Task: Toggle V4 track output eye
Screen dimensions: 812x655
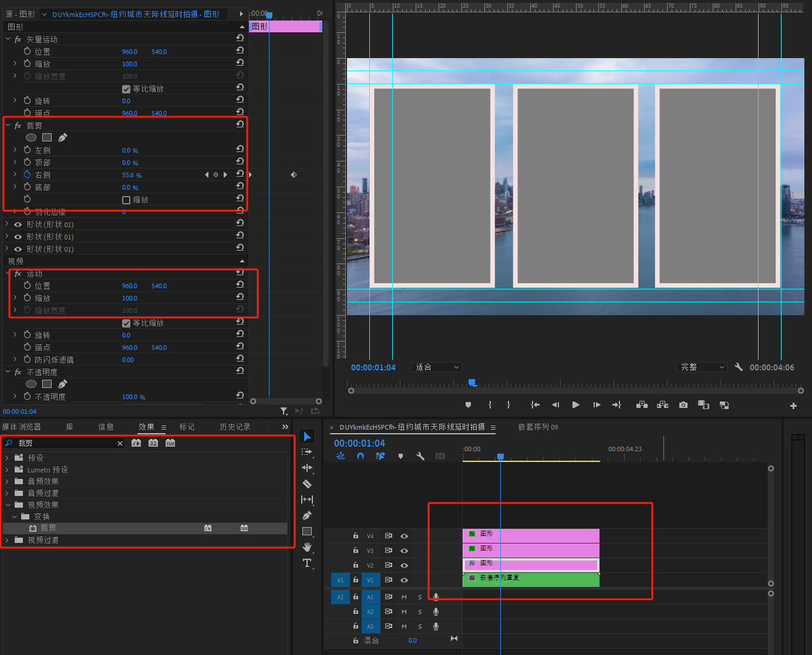Action: 404,536
